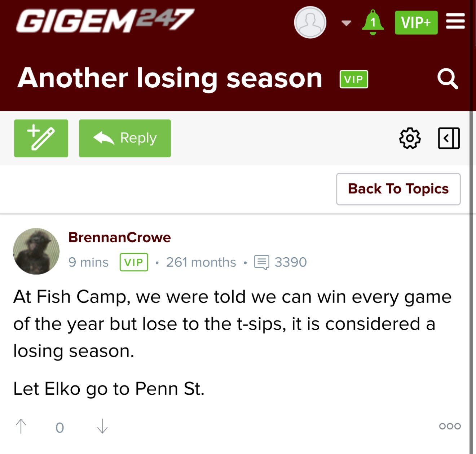Create a new post with pencil icon
476x454 pixels.
(41, 138)
